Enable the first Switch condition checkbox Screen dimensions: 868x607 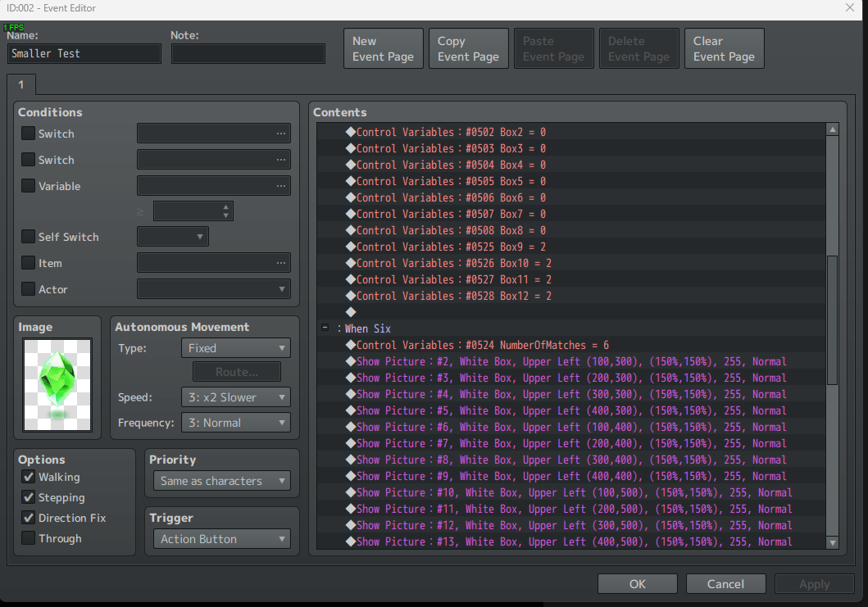coord(28,134)
